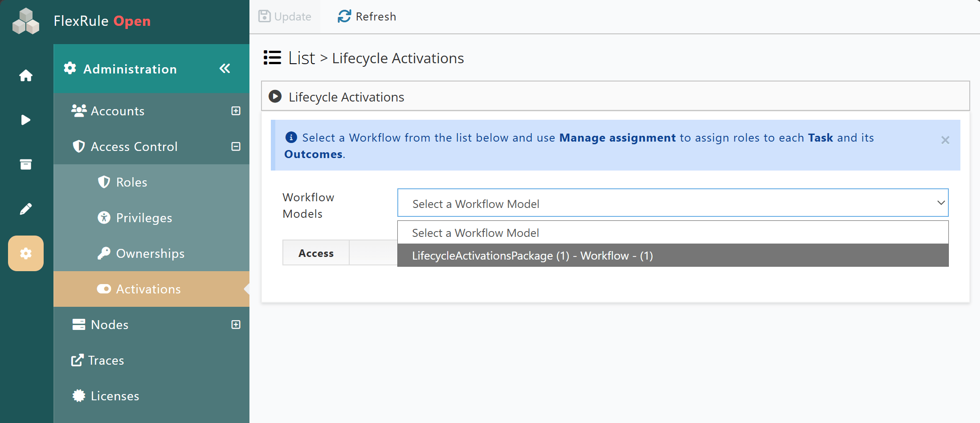This screenshot has height=423, width=980.
Task: Click the 'Manage assignment' bold text
Action: [x=617, y=138]
